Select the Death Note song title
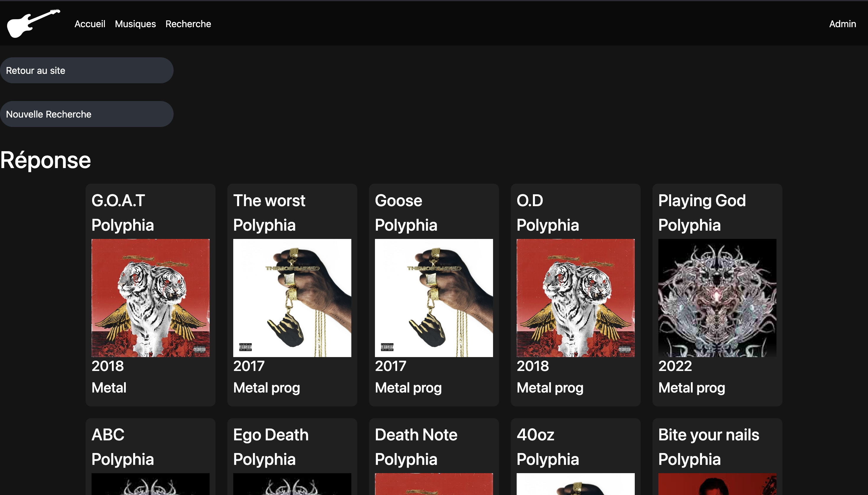The height and width of the screenshot is (495, 868). [416, 435]
